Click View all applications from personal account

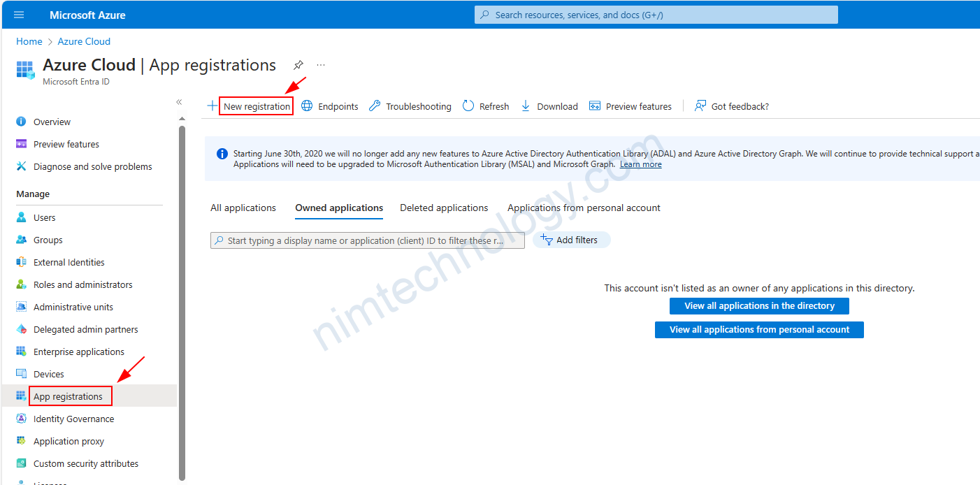(x=759, y=330)
